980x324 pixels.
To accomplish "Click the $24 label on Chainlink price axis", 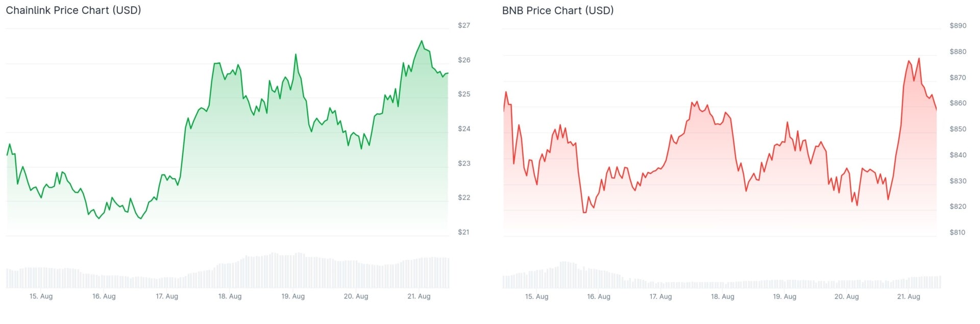I will point(463,129).
